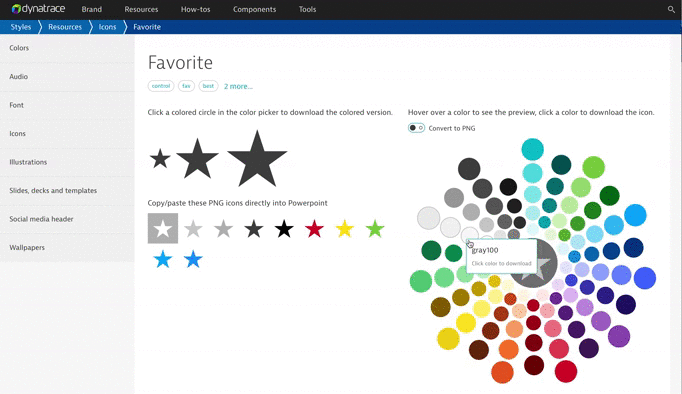Open the Components menu

click(x=254, y=9)
